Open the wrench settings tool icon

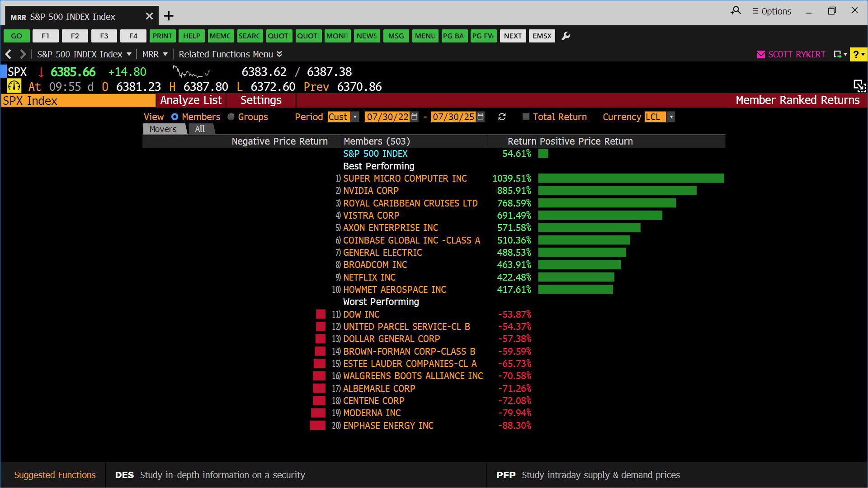click(566, 36)
